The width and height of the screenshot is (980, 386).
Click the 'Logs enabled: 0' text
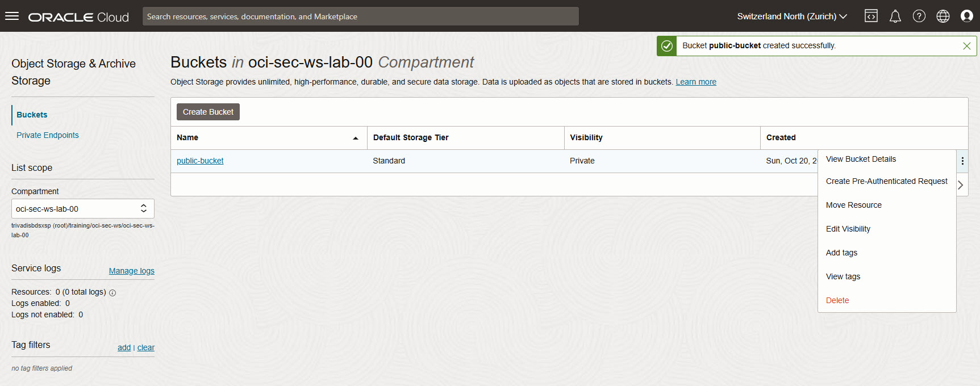coord(41,303)
